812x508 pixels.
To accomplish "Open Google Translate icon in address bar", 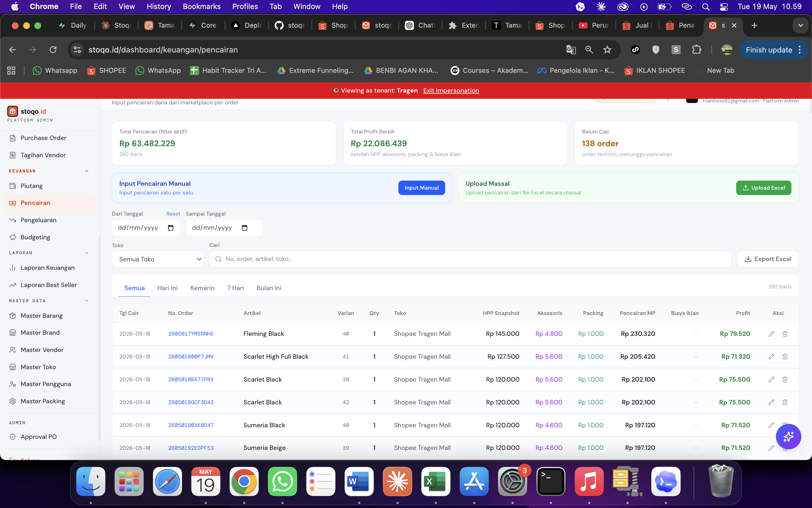I will [571, 50].
